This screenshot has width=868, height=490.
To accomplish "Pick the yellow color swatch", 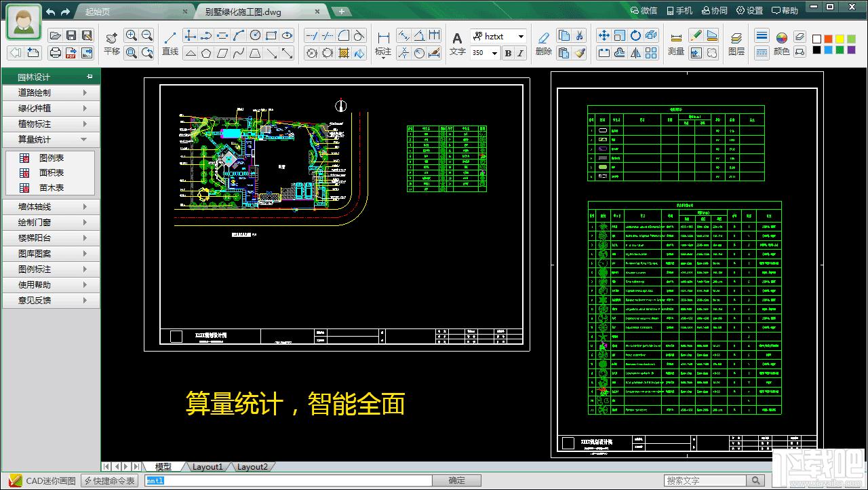I will (840, 39).
